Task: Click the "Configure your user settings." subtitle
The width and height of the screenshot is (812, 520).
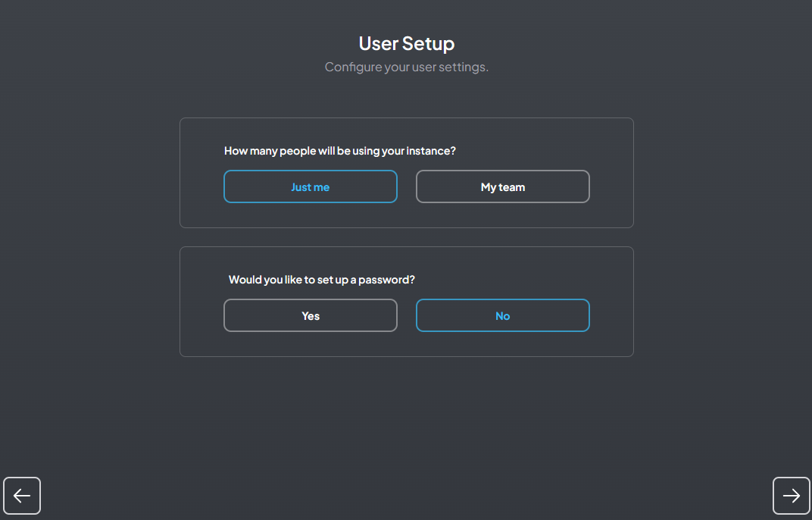Action: (406, 67)
